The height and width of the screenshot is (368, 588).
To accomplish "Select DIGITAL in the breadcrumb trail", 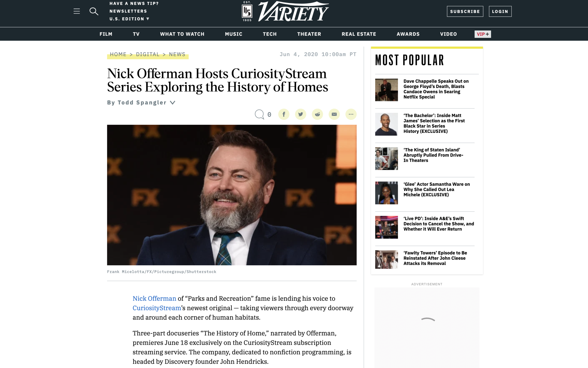I will coord(147,54).
